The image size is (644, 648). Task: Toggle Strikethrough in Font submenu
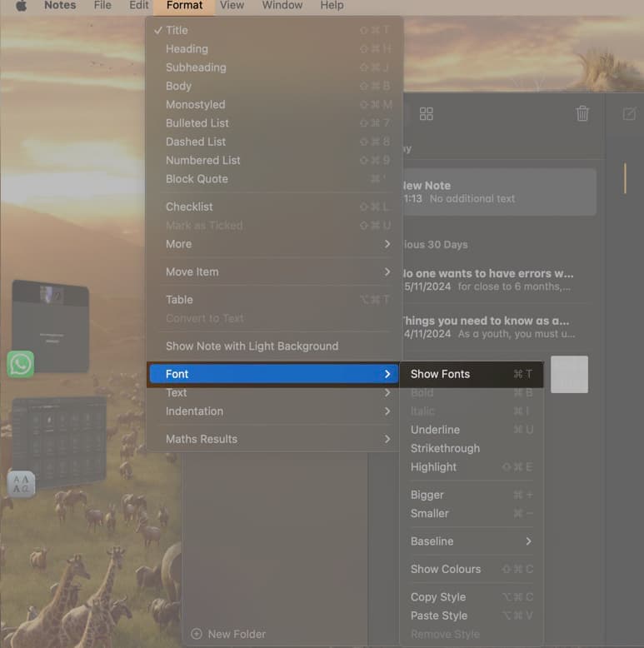(472, 448)
